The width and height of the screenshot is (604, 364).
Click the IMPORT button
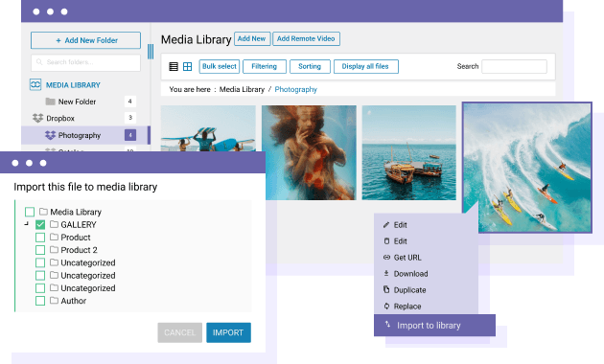tap(228, 332)
